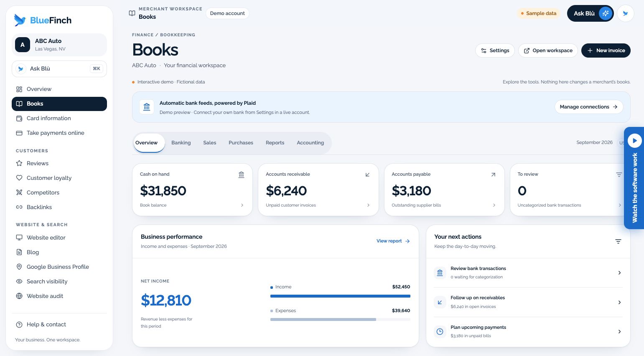The width and height of the screenshot is (644, 356).
Task: Create a New invoice
Action: [x=606, y=50]
